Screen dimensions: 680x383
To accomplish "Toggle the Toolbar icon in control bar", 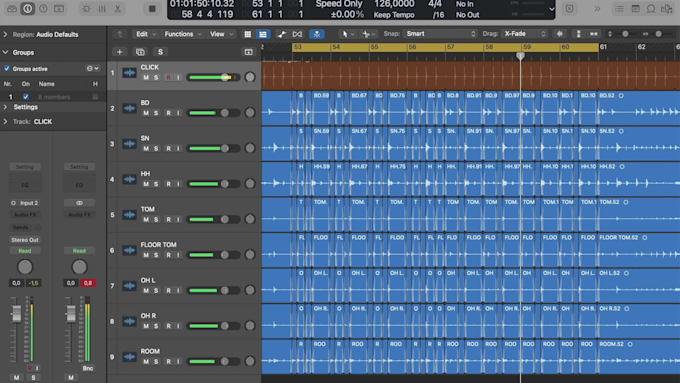I will pyautogui.click(x=59, y=9).
